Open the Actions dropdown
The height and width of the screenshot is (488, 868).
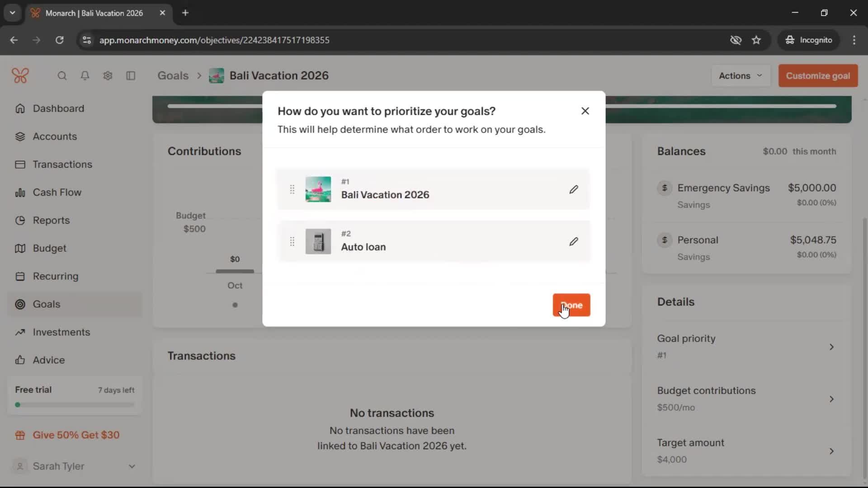tap(740, 76)
